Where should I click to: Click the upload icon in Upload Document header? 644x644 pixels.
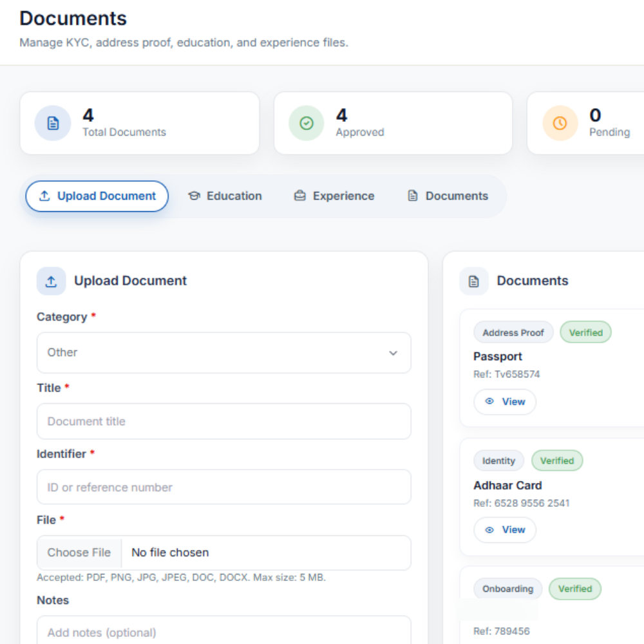pyautogui.click(x=52, y=281)
